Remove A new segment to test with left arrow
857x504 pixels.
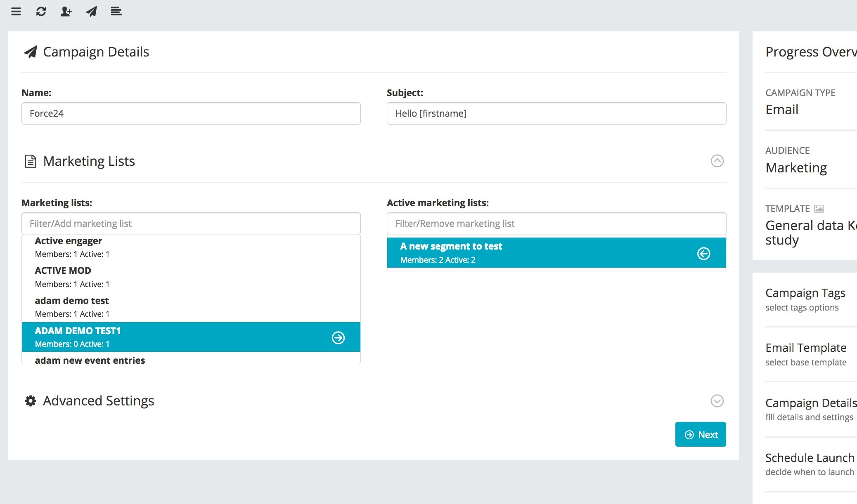[x=704, y=253]
